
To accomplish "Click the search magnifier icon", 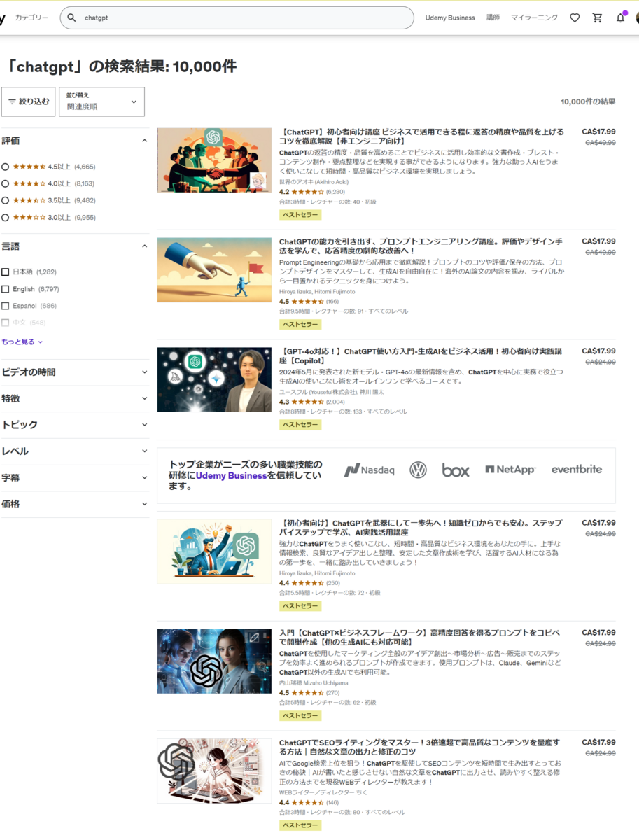I will click(x=71, y=17).
